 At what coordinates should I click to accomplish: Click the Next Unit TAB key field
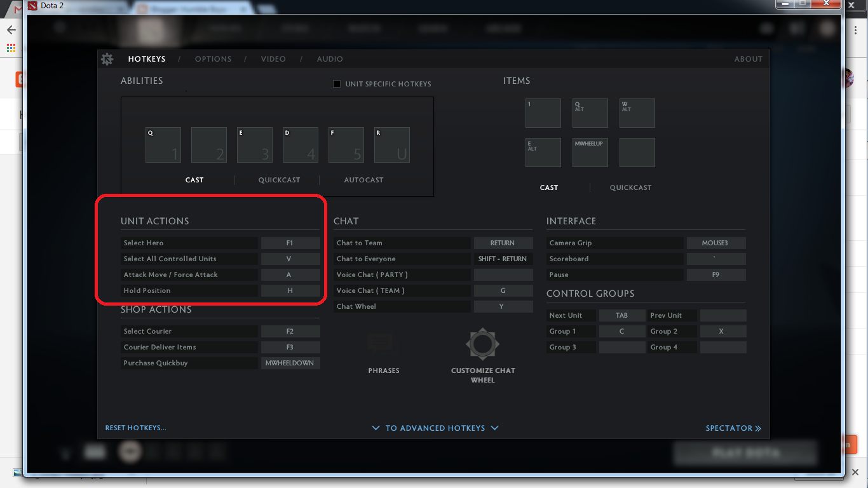[621, 315]
